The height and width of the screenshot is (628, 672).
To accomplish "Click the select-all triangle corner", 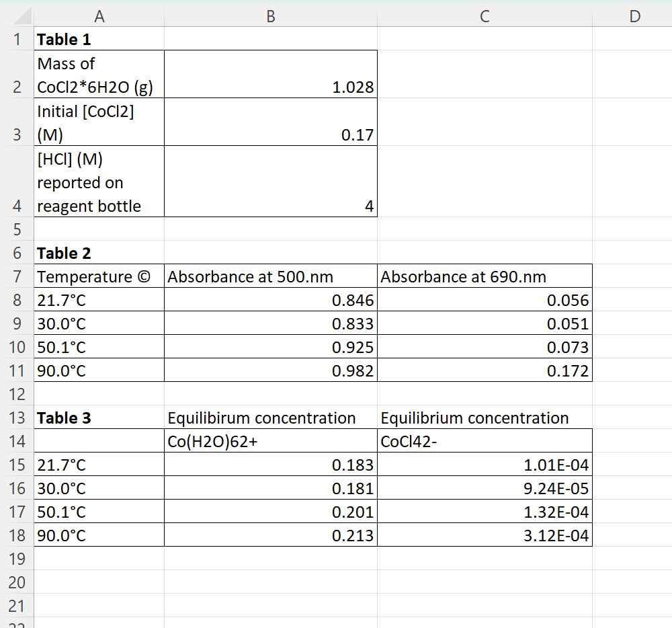I will click(20, 15).
